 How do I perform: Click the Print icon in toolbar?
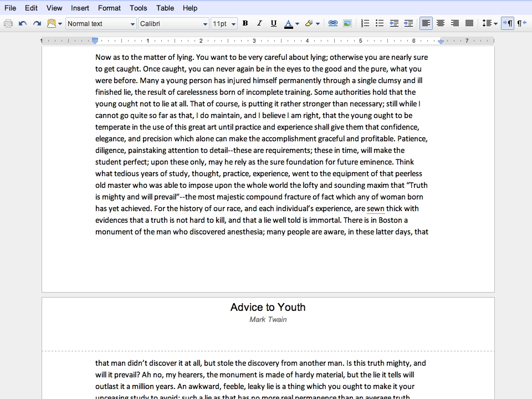8,23
